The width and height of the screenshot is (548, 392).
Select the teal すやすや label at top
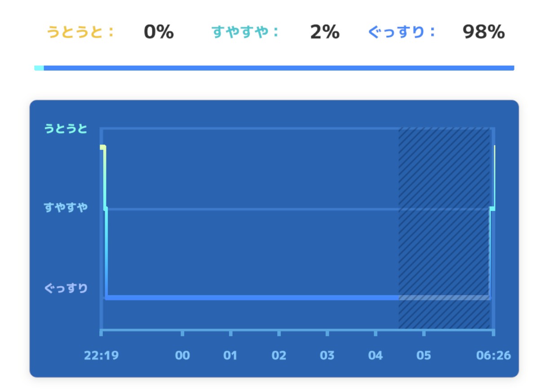pos(245,32)
